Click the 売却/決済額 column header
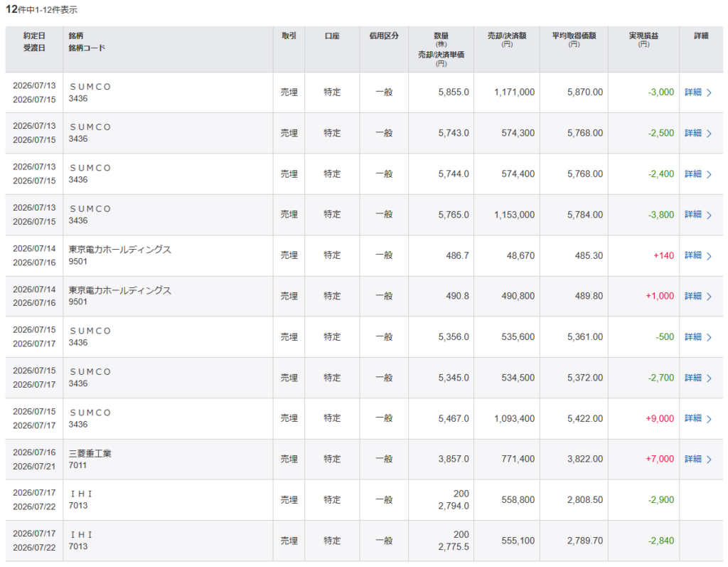The width and height of the screenshot is (728, 567). tap(507, 36)
